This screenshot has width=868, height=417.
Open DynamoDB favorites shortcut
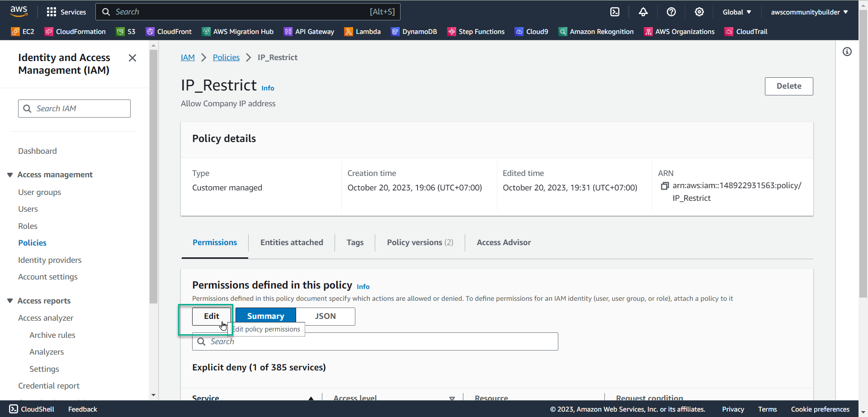(414, 32)
